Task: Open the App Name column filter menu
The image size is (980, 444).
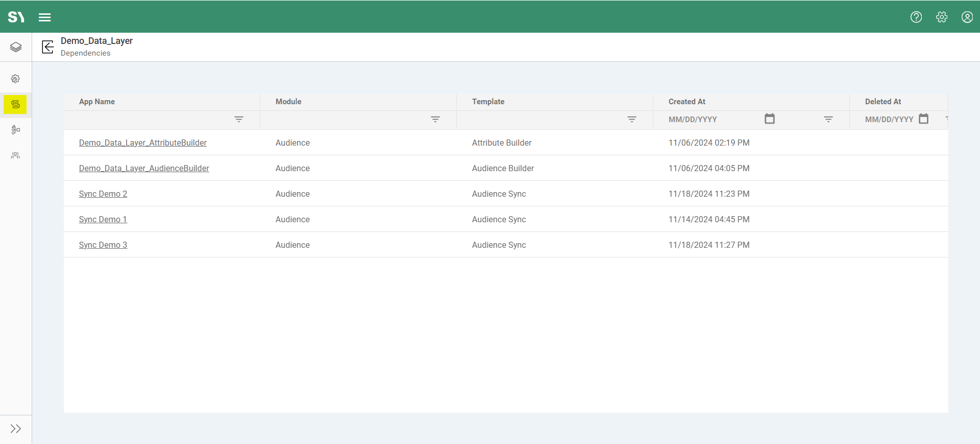Action: point(239,119)
